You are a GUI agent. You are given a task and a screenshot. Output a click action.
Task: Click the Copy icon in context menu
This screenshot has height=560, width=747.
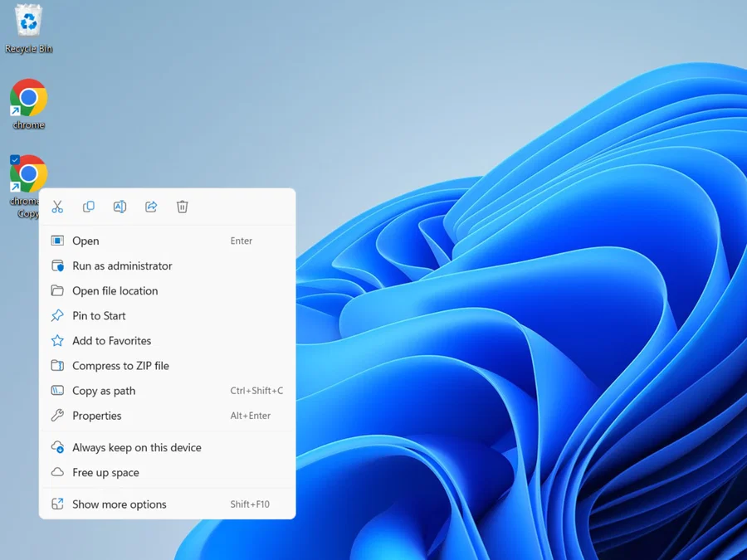89,207
